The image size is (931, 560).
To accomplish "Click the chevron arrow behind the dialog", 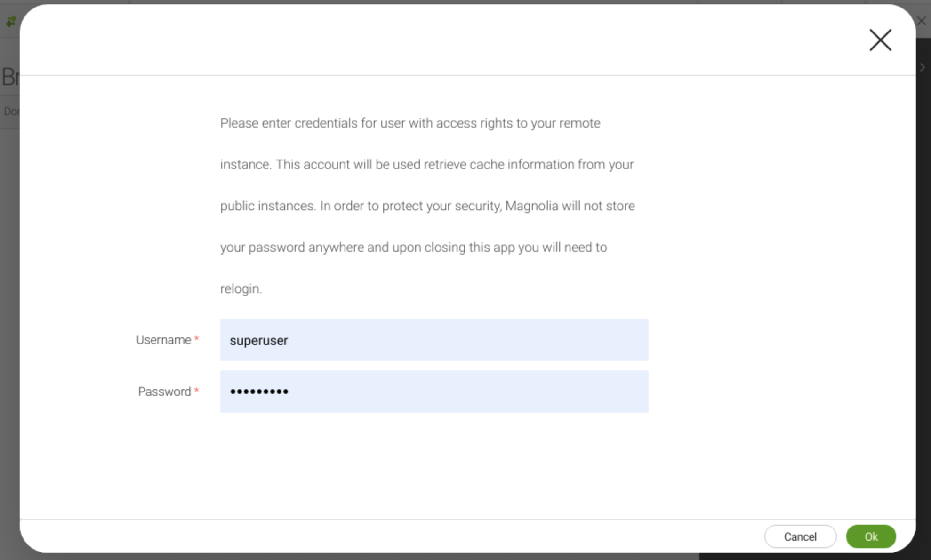I will 923,67.
